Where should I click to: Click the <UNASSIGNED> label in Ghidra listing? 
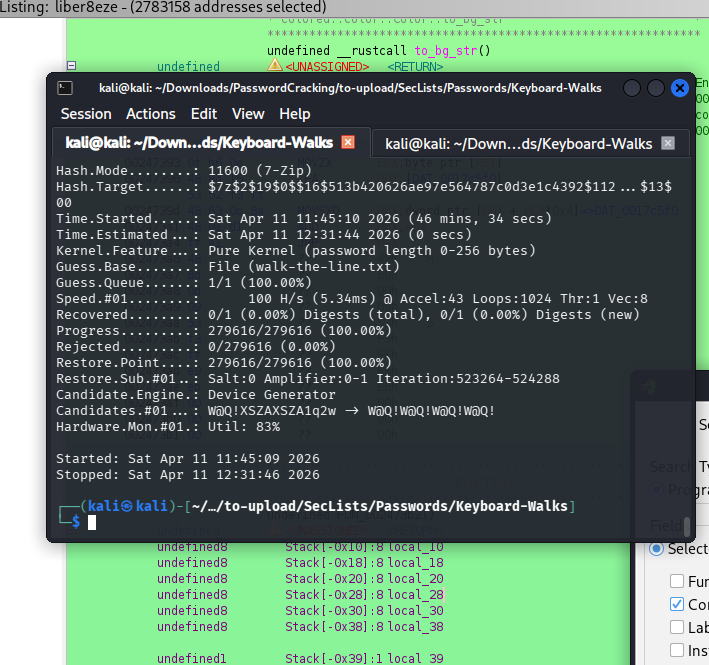(x=327, y=67)
